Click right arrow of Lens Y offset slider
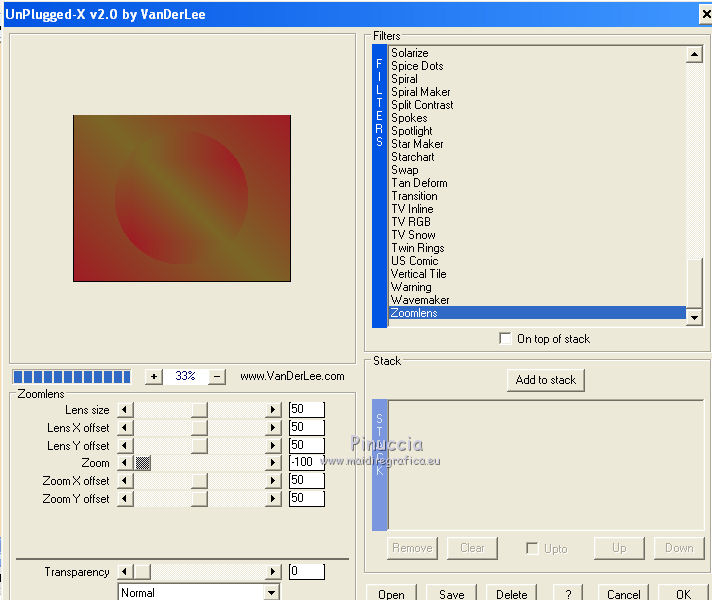This screenshot has height=600, width=712. point(273,446)
